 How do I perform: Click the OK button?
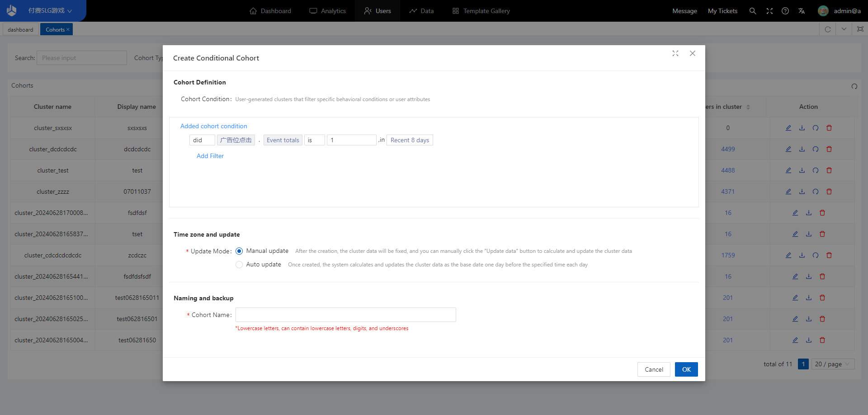686,369
